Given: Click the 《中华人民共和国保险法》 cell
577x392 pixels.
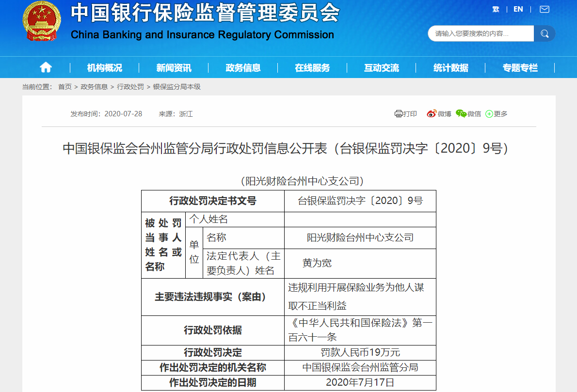Looking at the screenshot, I should click(x=360, y=330).
